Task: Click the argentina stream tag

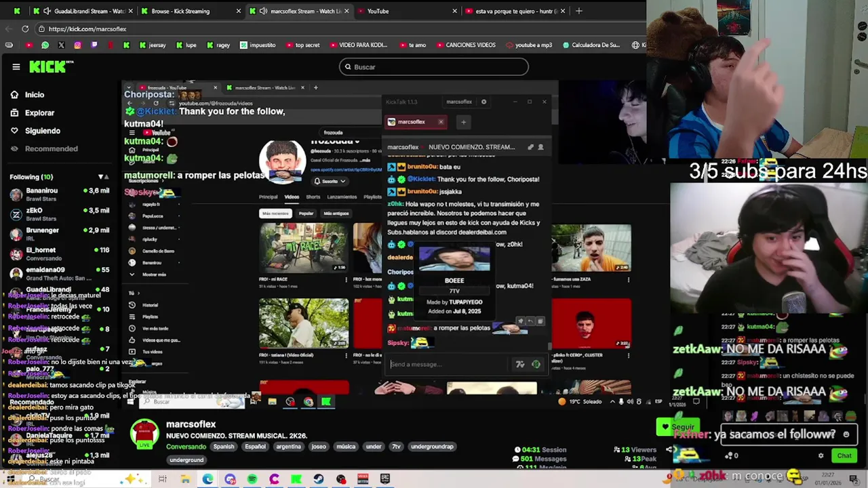Action: click(288, 447)
